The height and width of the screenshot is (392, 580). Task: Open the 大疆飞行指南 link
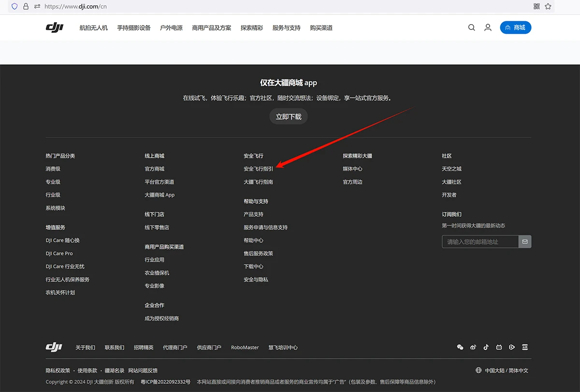click(x=259, y=182)
